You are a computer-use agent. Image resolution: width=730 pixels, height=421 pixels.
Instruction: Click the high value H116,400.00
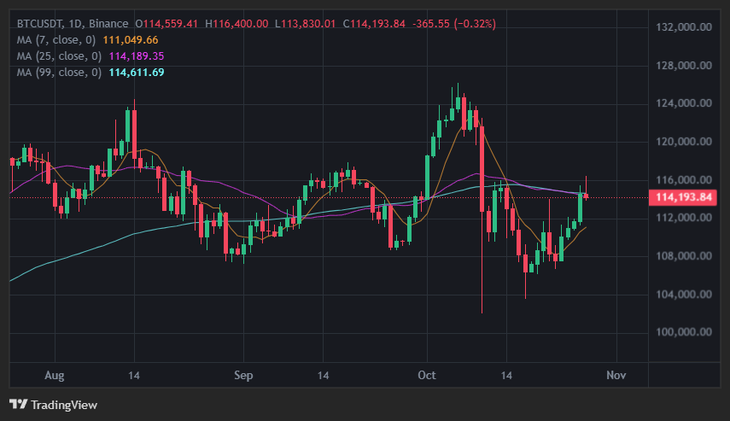(x=237, y=24)
